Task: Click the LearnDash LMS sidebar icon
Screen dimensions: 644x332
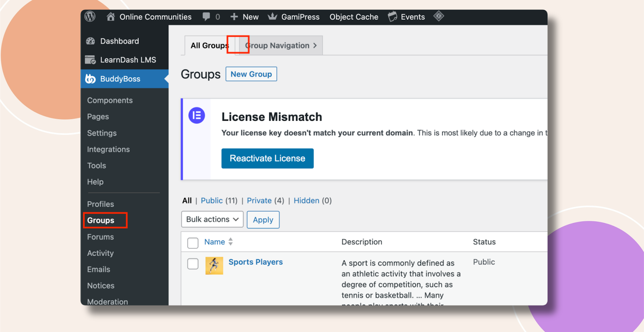Action: [90, 60]
